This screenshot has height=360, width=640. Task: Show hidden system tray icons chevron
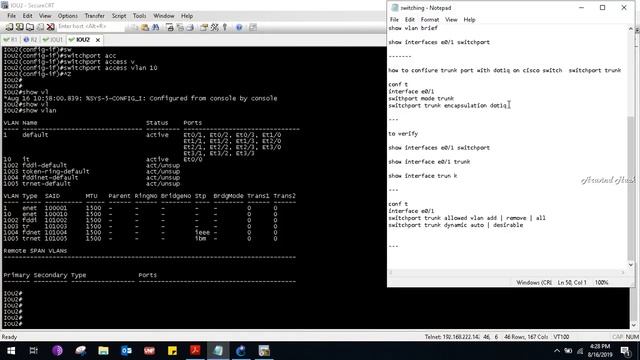557,351
